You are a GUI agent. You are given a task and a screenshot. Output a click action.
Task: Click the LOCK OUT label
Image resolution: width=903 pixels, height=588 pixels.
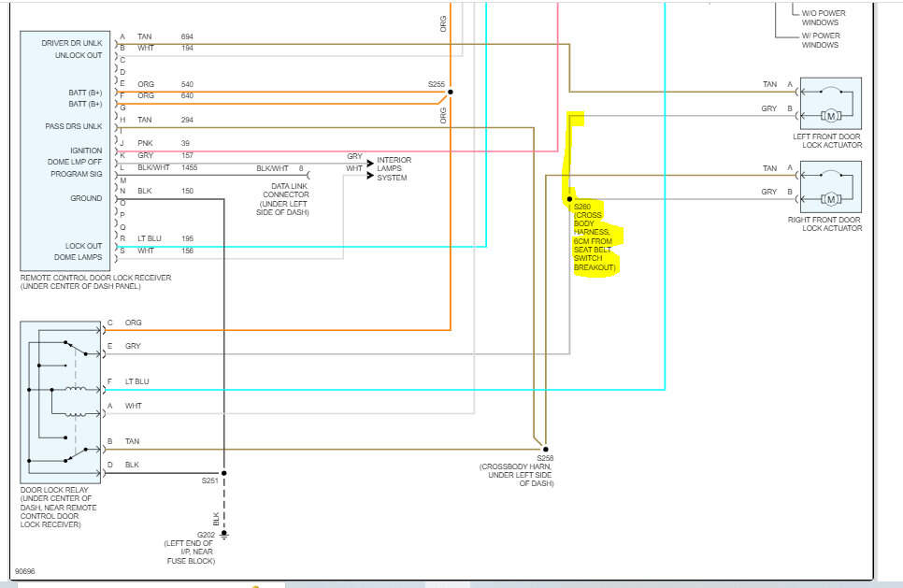[x=83, y=246]
